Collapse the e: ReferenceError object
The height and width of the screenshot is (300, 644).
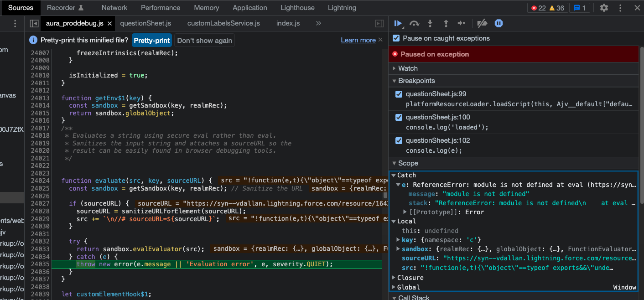399,185
